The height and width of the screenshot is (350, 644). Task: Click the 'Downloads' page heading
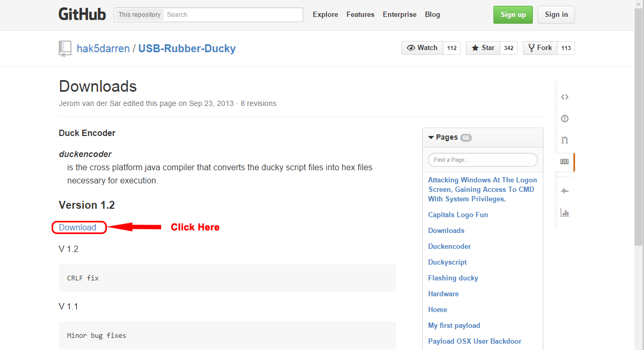98,86
